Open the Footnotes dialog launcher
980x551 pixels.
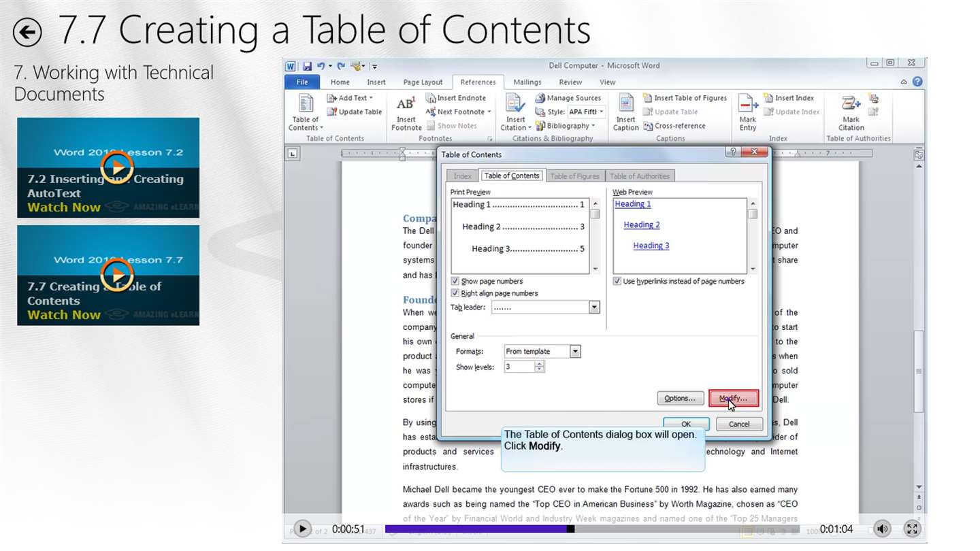[490, 139]
